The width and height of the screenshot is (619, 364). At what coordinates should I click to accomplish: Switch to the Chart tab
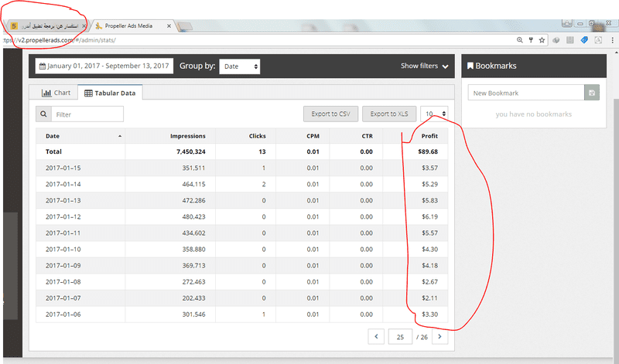tap(56, 93)
